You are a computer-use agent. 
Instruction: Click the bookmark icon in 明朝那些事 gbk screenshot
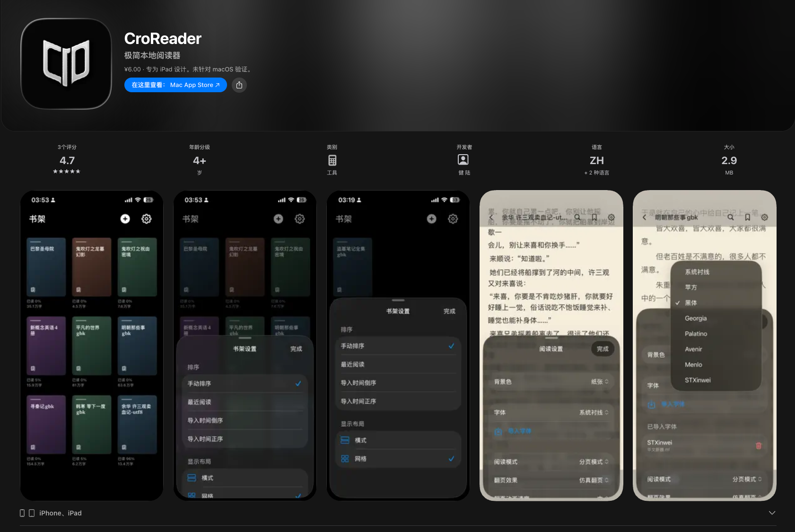click(748, 218)
